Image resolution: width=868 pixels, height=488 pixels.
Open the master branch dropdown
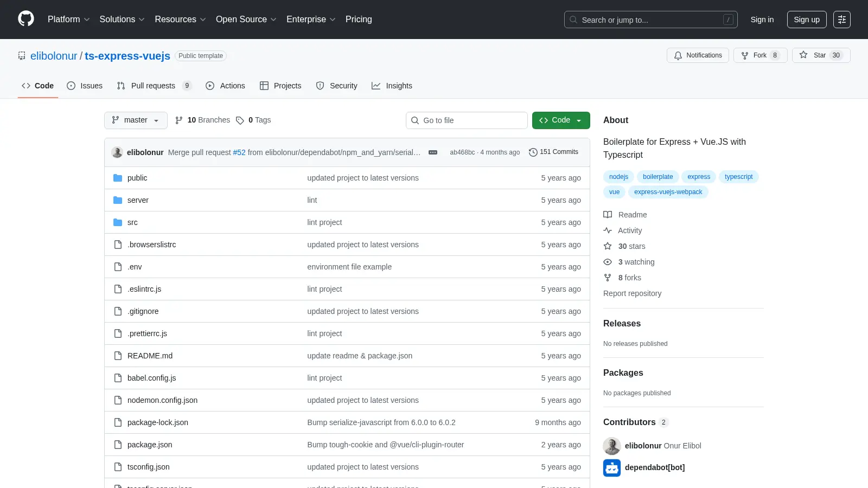(136, 120)
